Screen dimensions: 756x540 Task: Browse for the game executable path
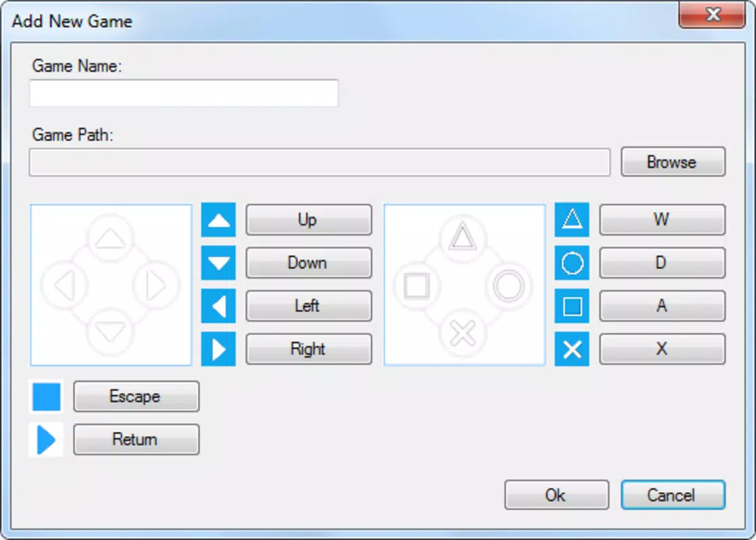coord(673,162)
